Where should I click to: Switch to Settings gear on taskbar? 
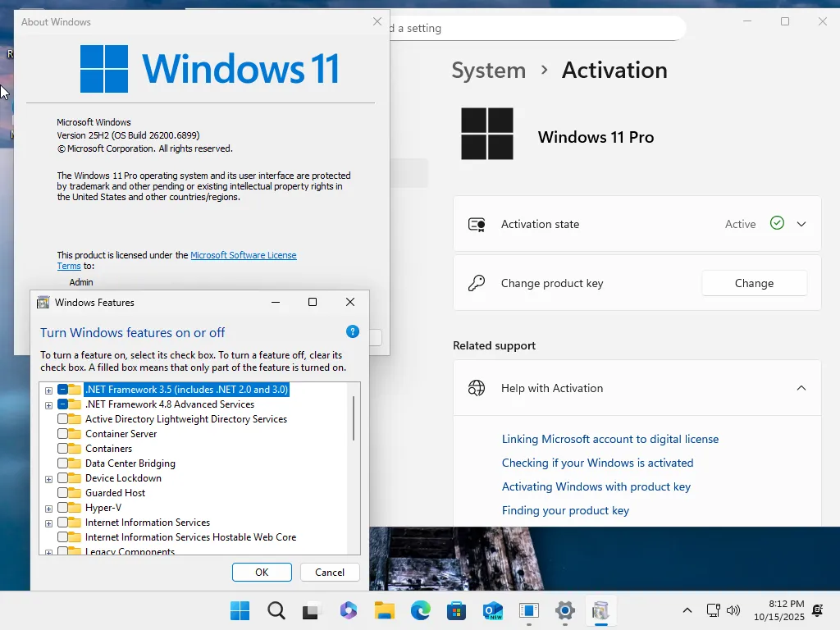click(x=564, y=610)
